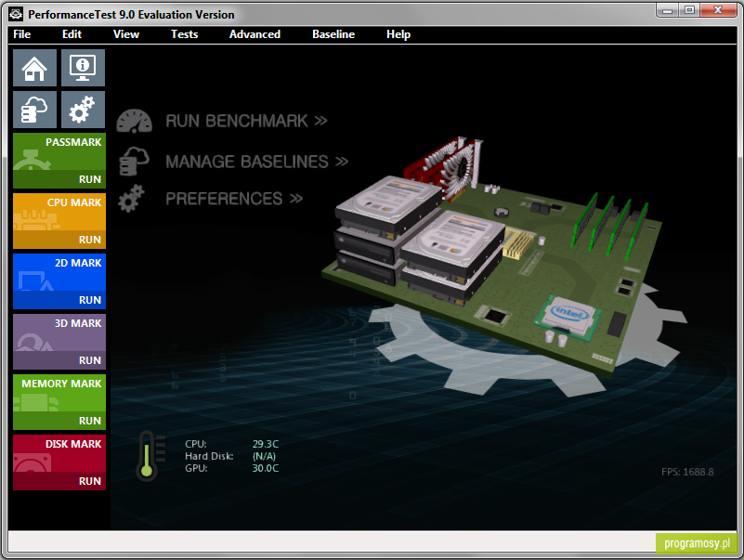The image size is (744, 560).
Task: Run the CPU Mark test
Action: tap(90, 240)
